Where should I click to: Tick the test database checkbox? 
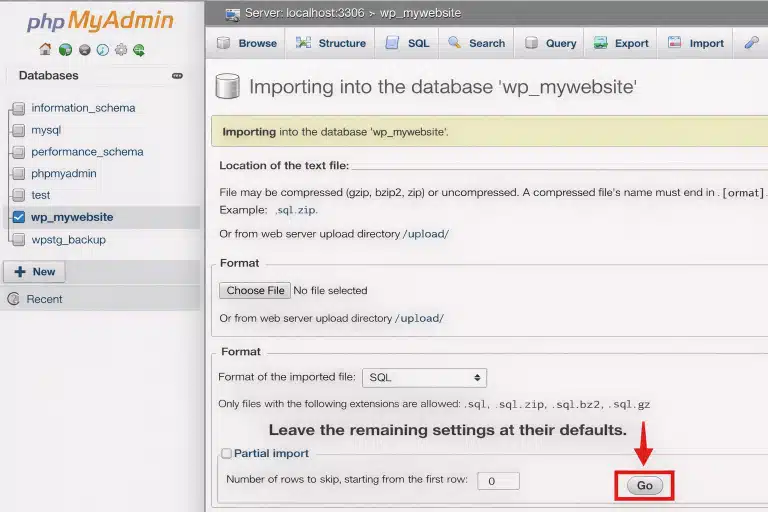(x=19, y=195)
